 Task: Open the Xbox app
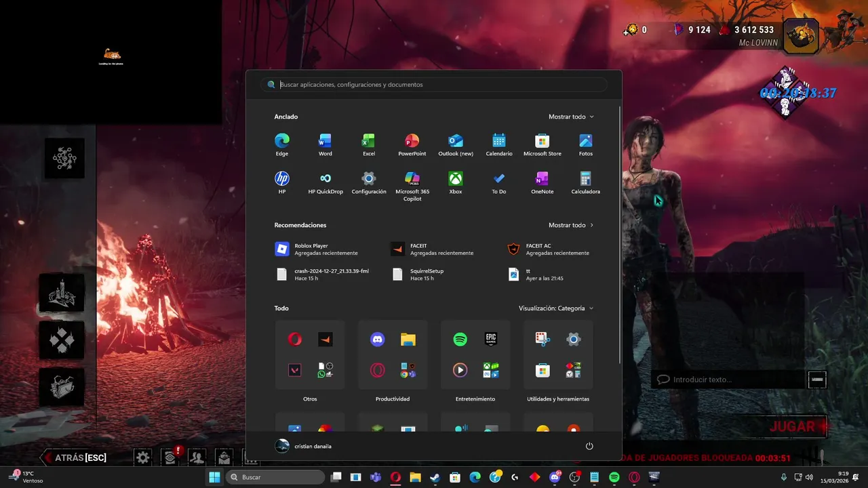[x=456, y=182]
